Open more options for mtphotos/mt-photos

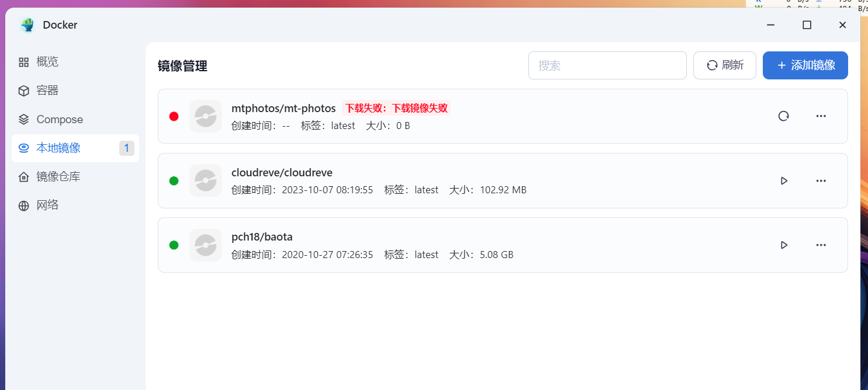821,116
